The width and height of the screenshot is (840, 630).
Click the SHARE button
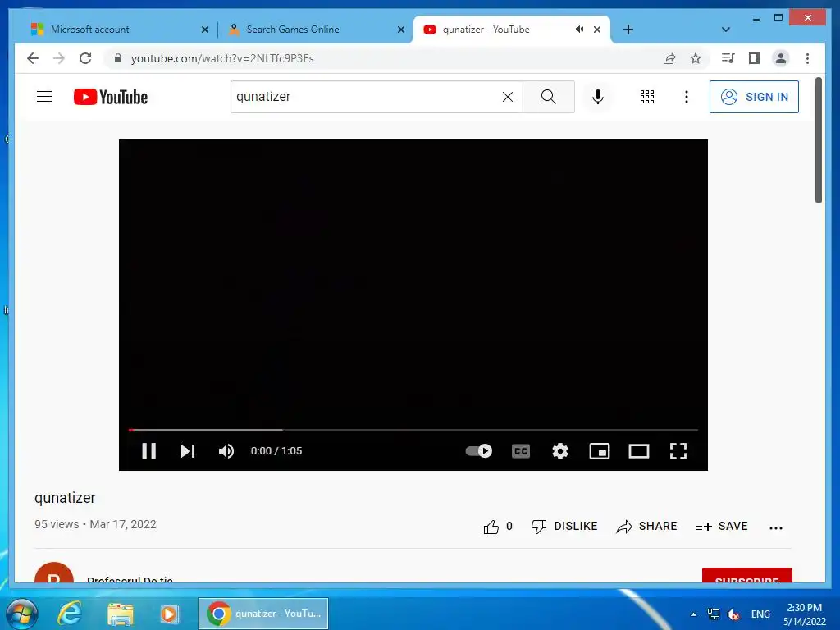[x=646, y=527]
